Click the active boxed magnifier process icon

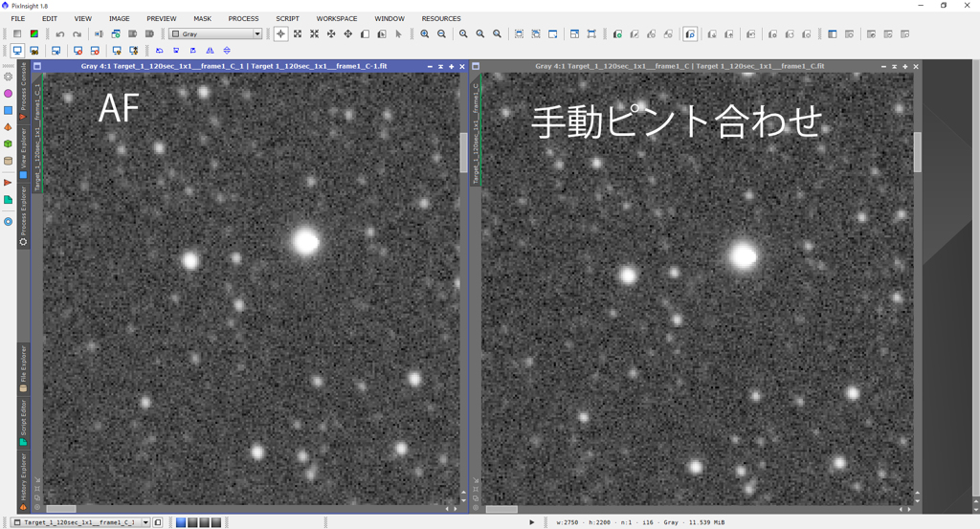(x=690, y=34)
